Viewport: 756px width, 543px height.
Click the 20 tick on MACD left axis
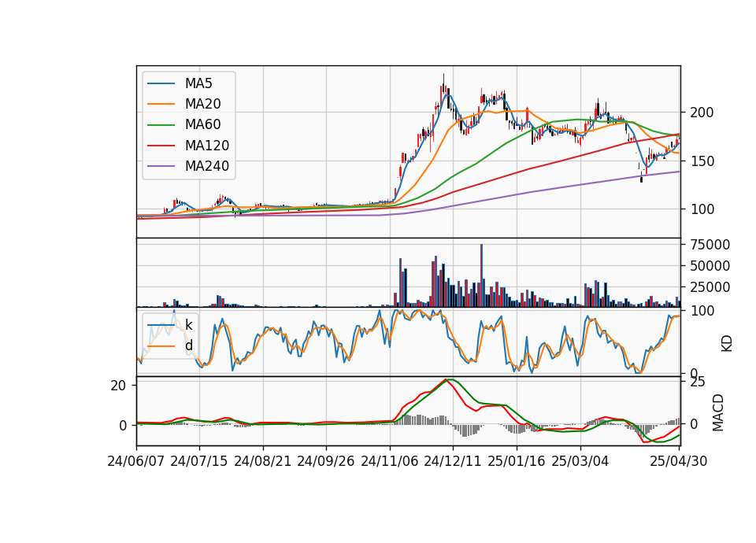[119, 386]
